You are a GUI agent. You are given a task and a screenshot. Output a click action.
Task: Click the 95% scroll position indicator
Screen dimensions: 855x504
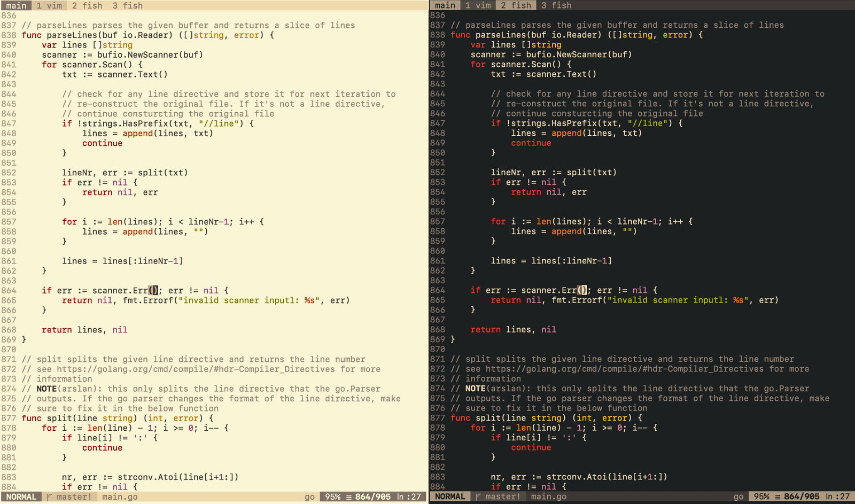tap(332, 497)
